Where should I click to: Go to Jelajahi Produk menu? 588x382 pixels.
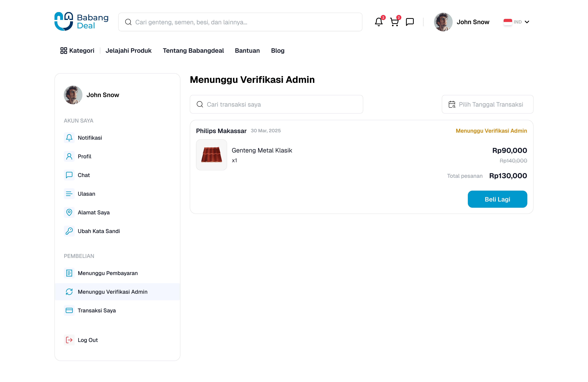128,51
